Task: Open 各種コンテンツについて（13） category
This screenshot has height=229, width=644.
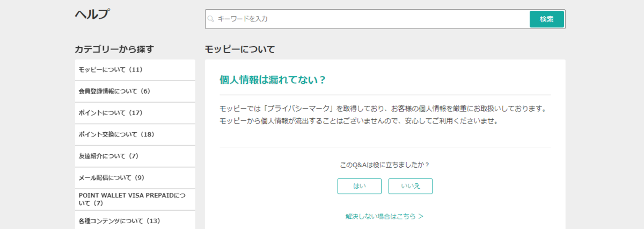Action: click(x=135, y=220)
